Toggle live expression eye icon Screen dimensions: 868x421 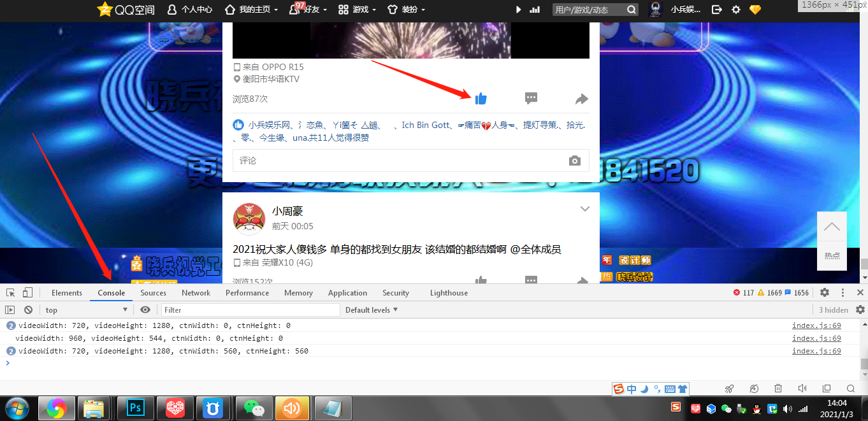pyautogui.click(x=145, y=310)
